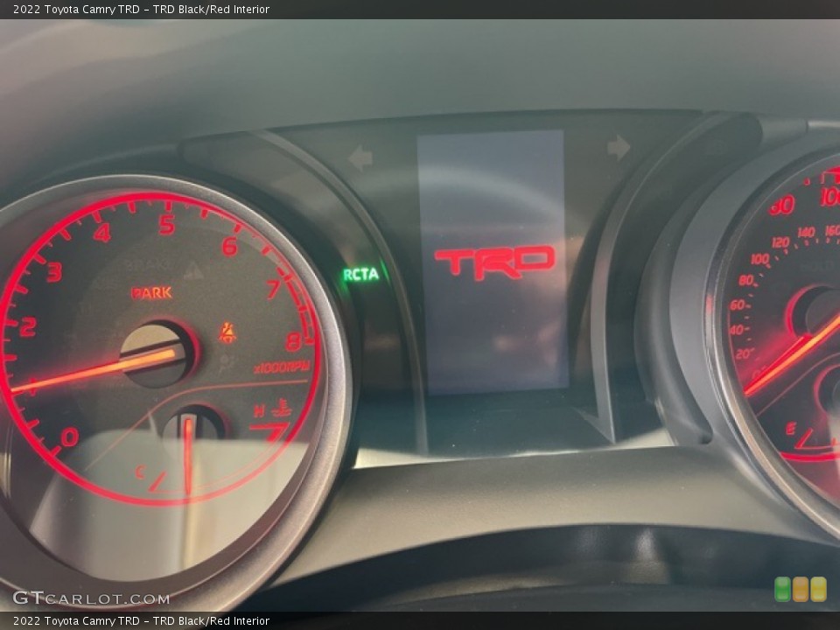Click the number 5 on the tachometer
The width and height of the screenshot is (840, 630).
[x=167, y=225]
